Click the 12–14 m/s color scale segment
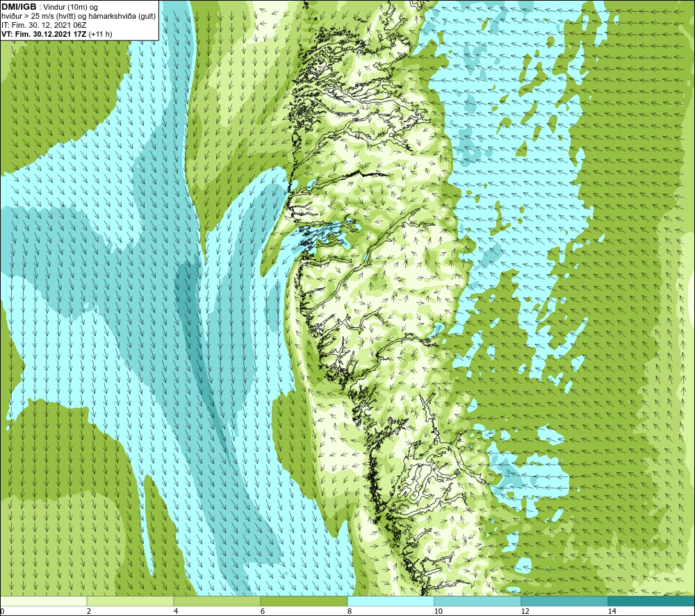Viewport: 695px width, 616px height. pos(564,601)
